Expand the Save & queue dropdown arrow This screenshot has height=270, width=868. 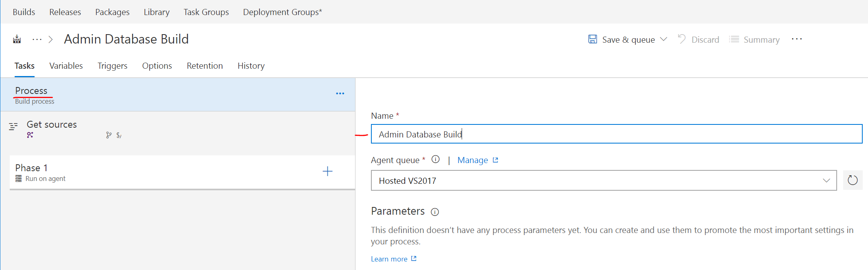tap(664, 39)
